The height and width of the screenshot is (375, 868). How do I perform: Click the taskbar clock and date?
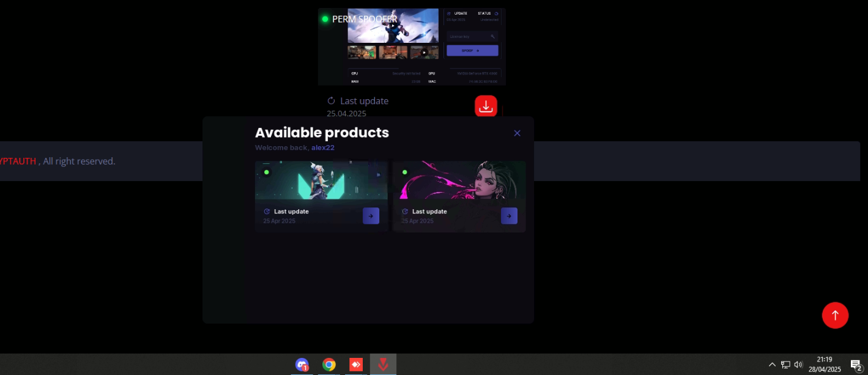coord(825,365)
